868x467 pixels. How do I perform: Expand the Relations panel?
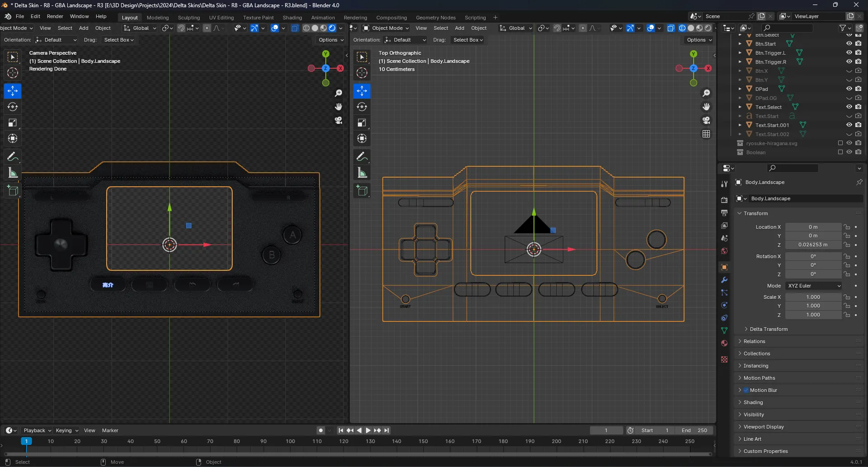(754, 341)
